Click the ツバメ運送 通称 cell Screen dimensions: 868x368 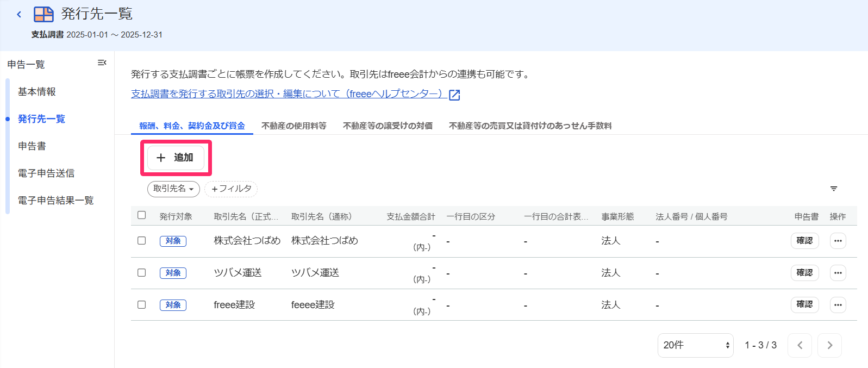[315, 273]
